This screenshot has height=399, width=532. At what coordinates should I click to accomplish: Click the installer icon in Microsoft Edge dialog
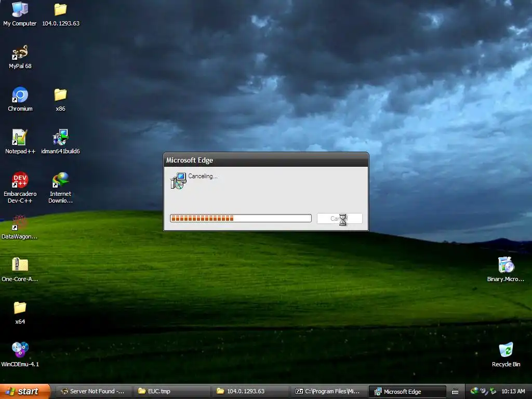[x=178, y=181]
